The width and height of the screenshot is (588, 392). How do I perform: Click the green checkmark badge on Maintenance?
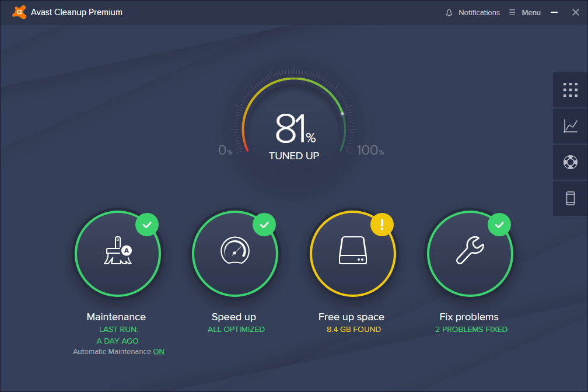click(x=147, y=224)
